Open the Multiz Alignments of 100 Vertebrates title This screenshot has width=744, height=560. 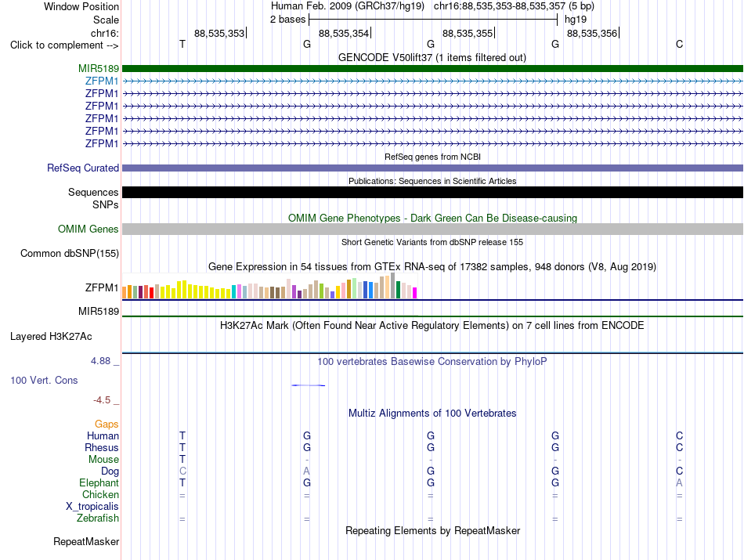(432, 414)
